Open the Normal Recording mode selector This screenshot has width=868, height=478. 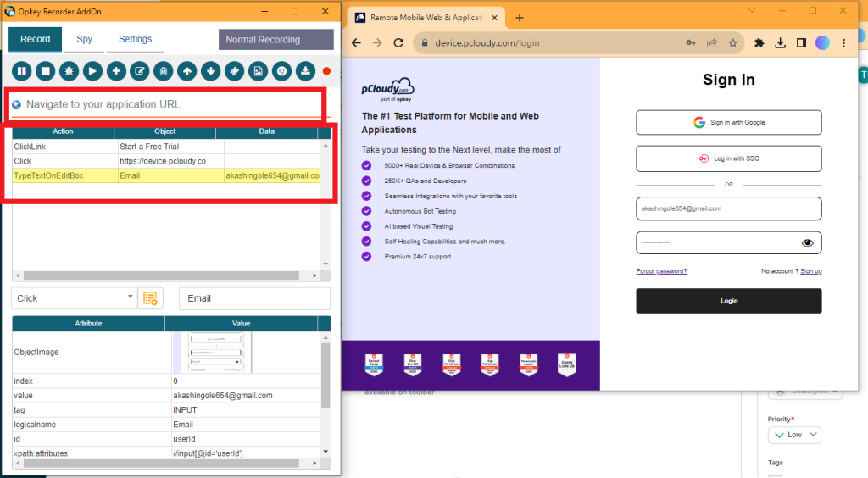(x=275, y=39)
